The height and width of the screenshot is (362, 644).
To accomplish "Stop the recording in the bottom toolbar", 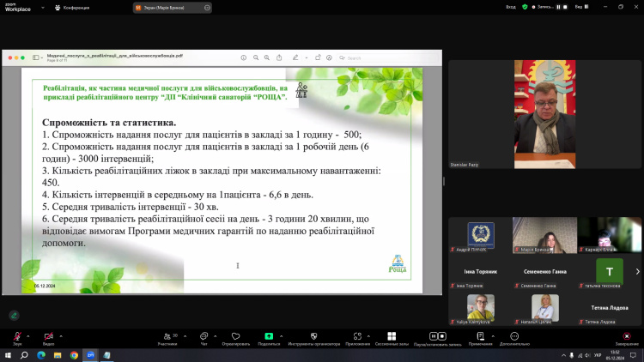I will [442, 336].
